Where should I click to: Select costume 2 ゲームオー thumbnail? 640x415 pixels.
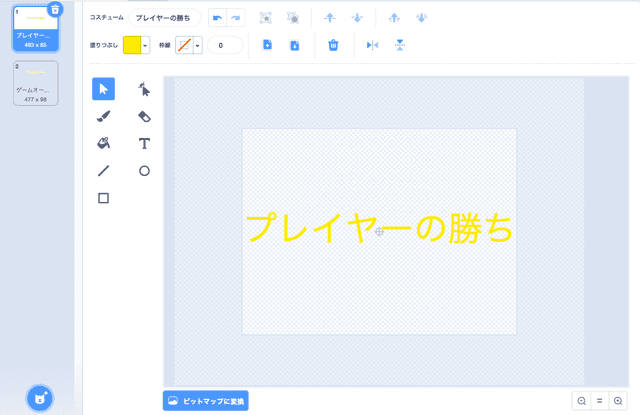[x=36, y=83]
